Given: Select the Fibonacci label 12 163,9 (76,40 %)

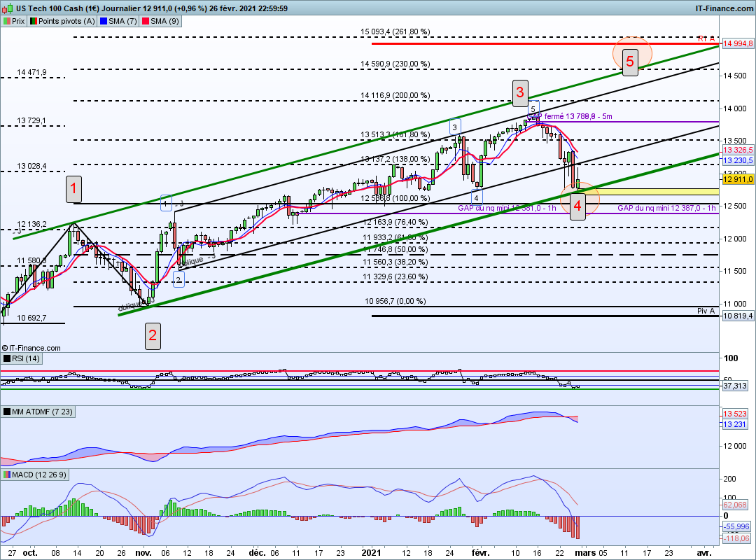Looking at the screenshot, I should coord(395,222).
